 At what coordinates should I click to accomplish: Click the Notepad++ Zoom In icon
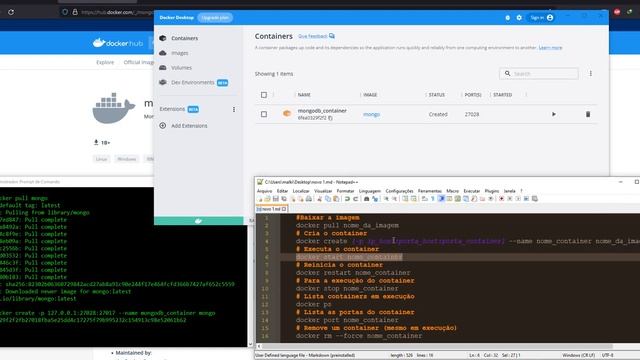point(386,199)
